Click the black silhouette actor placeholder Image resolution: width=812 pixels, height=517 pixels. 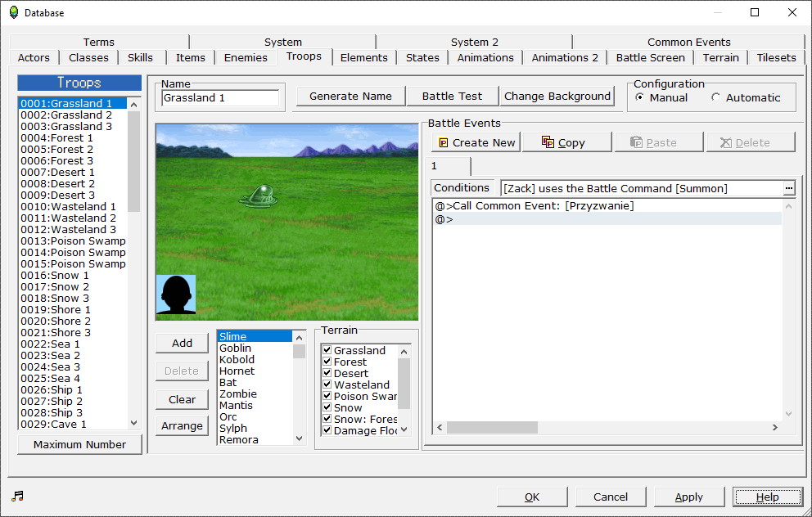pos(176,294)
